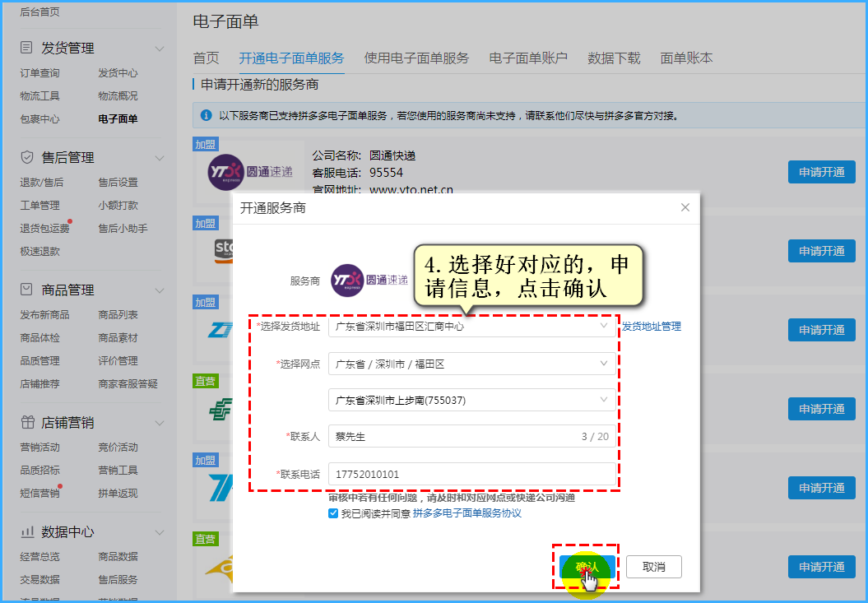Open 退货包运费 in the sidebar
The image size is (868, 603).
[x=44, y=228]
